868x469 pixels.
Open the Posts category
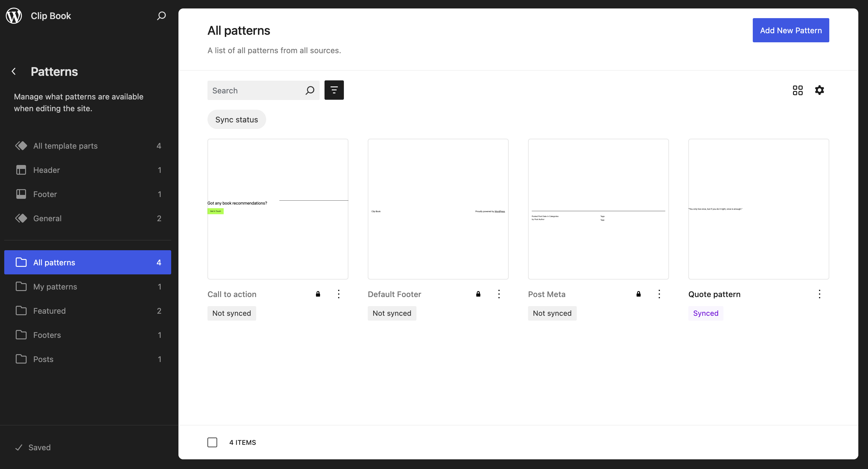pos(88,359)
